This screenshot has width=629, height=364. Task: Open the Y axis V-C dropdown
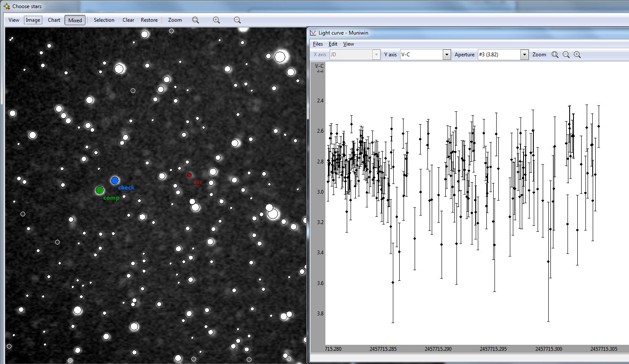coord(447,55)
